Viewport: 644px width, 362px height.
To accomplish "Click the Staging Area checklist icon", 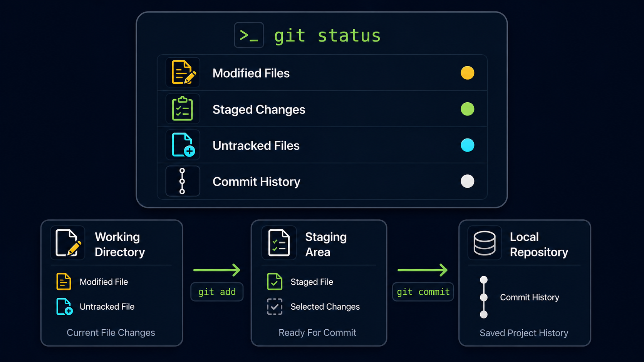I will [x=279, y=243].
